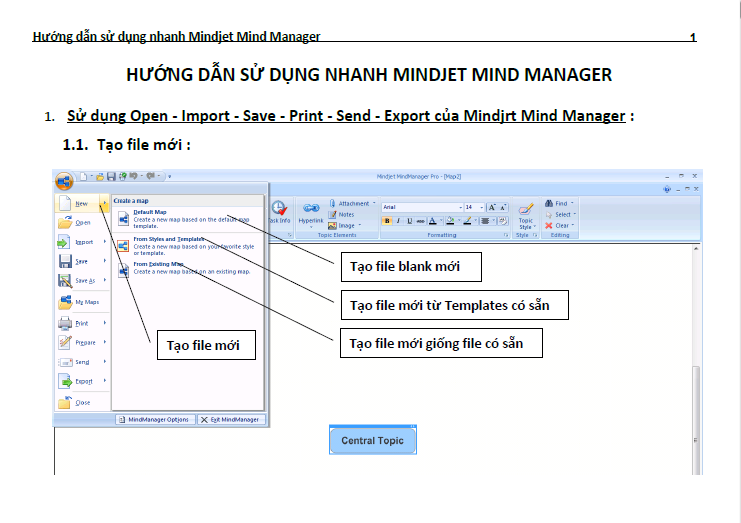Open Hyperlink dropdown arrow below label
This screenshot has height=523, width=741.
[311, 227]
